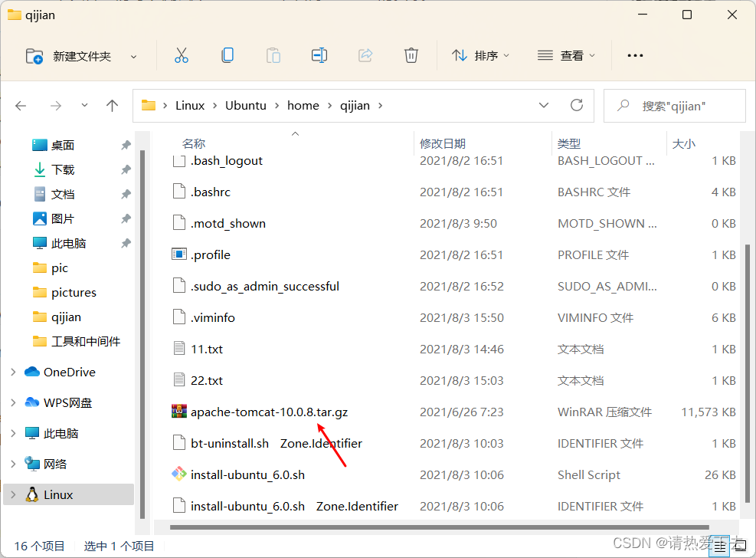756x558 pixels.
Task: Select WPS网盘 in navigation pane
Action: click(x=67, y=402)
